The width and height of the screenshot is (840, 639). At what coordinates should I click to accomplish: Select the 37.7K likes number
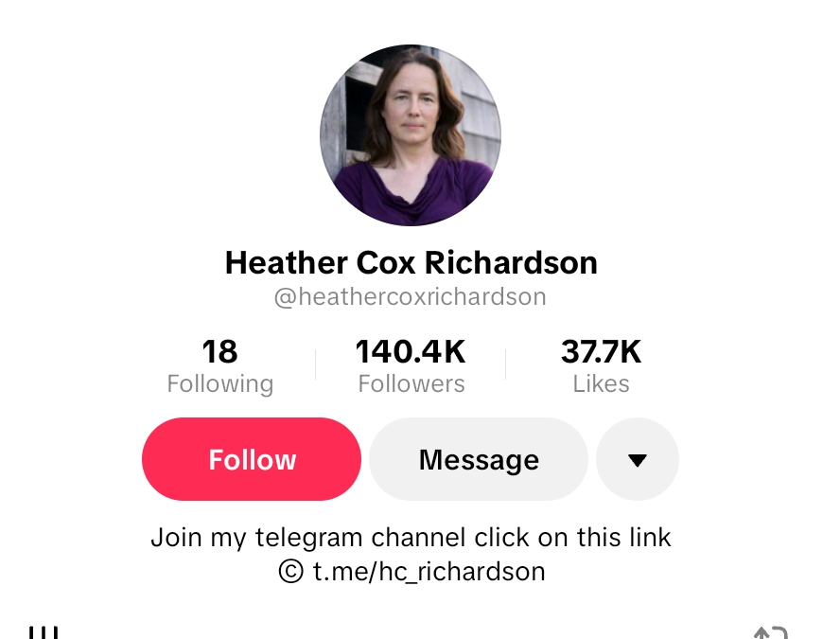coord(601,351)
